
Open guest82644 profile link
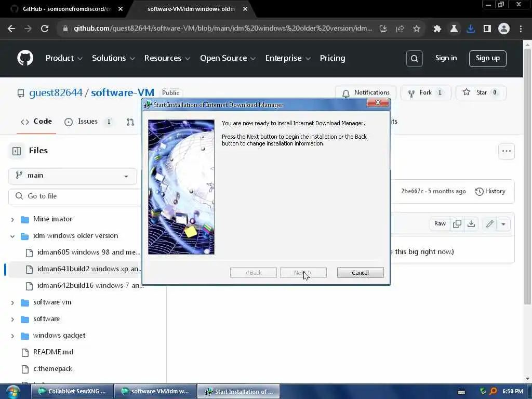(56, 92)
